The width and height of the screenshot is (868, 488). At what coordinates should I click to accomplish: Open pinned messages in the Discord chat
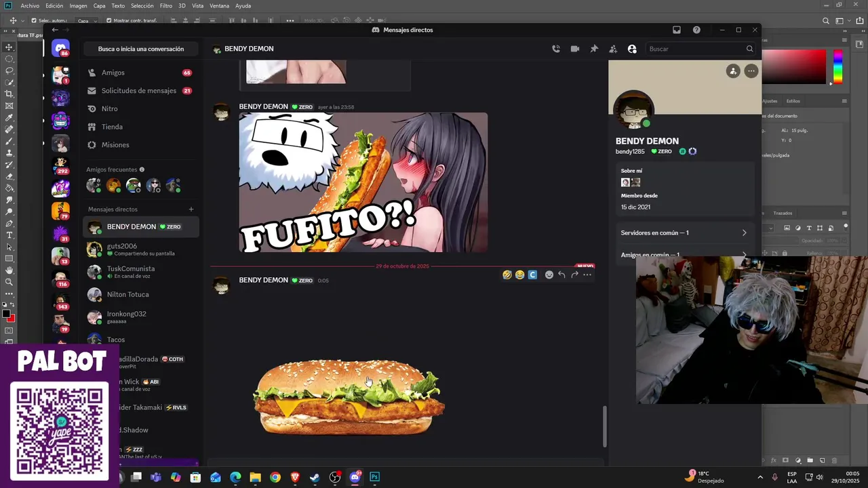(x=594, y=49)
